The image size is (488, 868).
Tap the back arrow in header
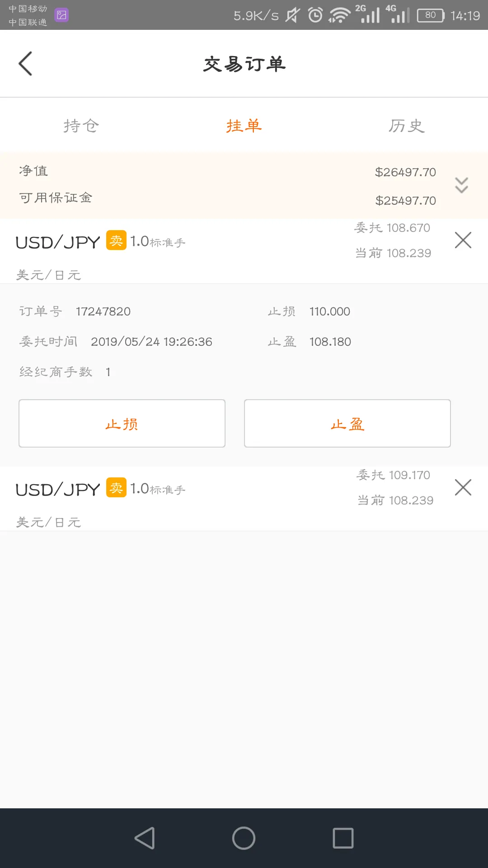[x=25, y=63]
